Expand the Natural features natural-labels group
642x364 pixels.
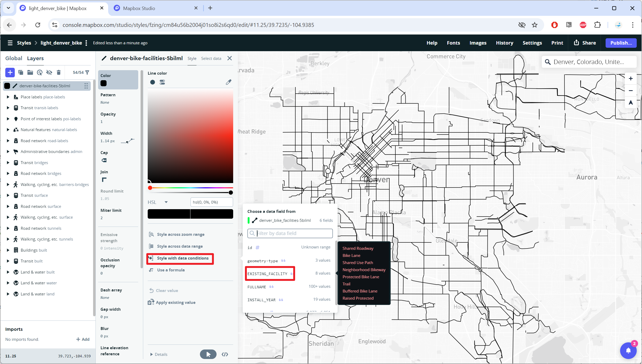pos(8,130)
